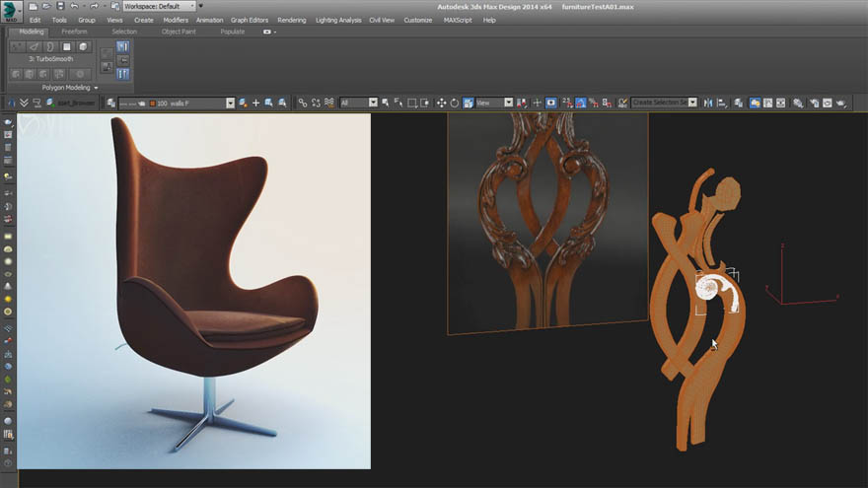Redo the action using the redo arrow
868x488 pixels.
(x=94, y=6)
